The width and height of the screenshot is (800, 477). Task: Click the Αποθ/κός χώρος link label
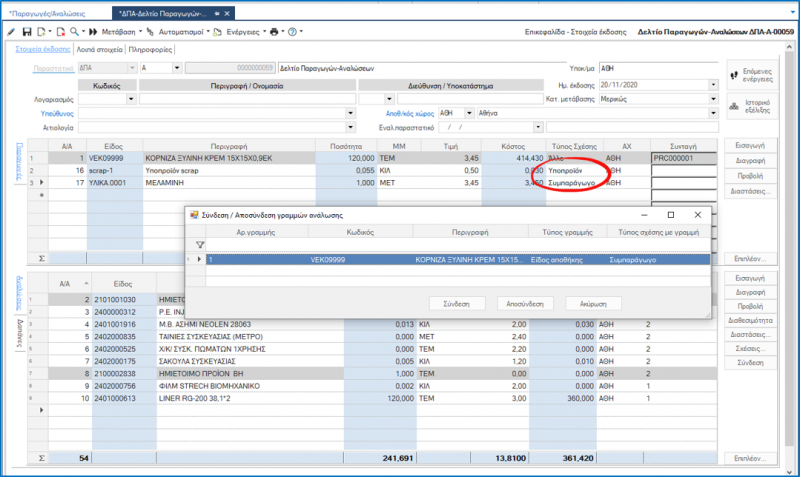[x=410, y=114]
